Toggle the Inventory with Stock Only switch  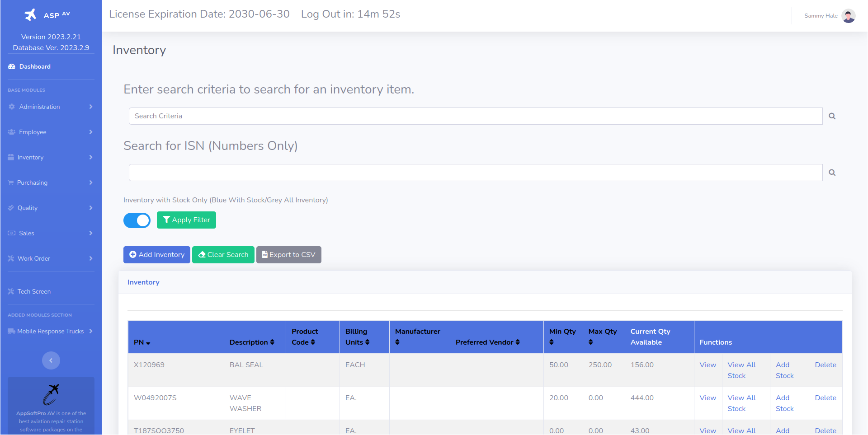(137, 220)
